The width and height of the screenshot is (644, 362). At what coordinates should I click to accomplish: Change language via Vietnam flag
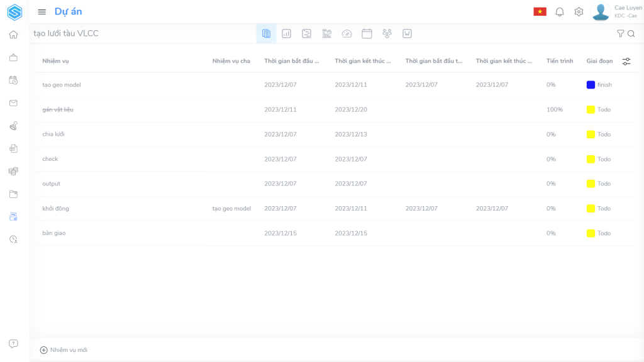pyautogui.click(x=540, y=12)
